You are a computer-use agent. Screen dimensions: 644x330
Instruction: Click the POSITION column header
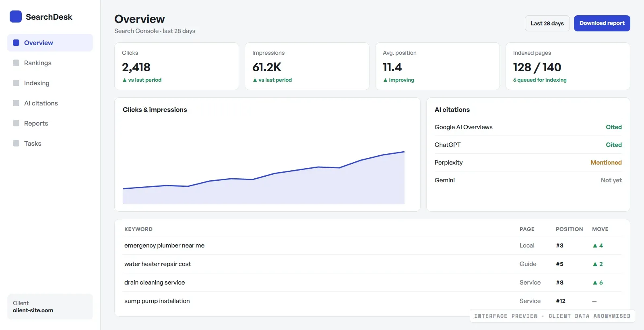point(569,229)
